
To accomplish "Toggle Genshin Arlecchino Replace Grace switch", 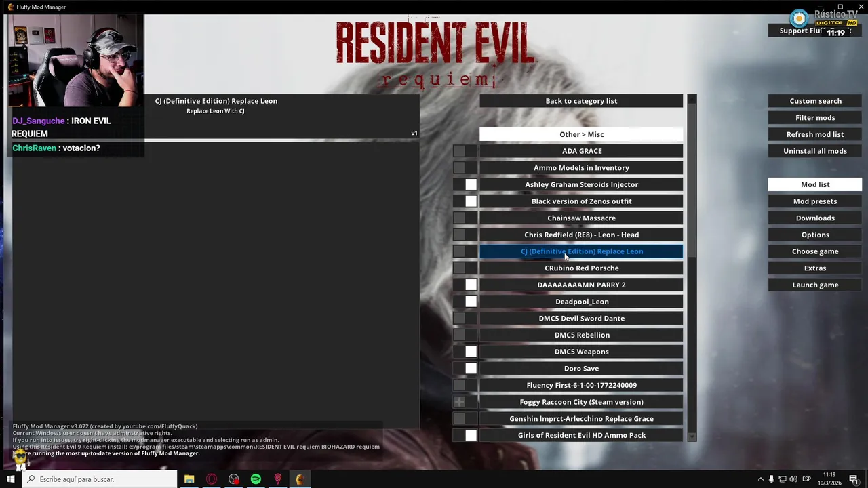I will [465, 419].
